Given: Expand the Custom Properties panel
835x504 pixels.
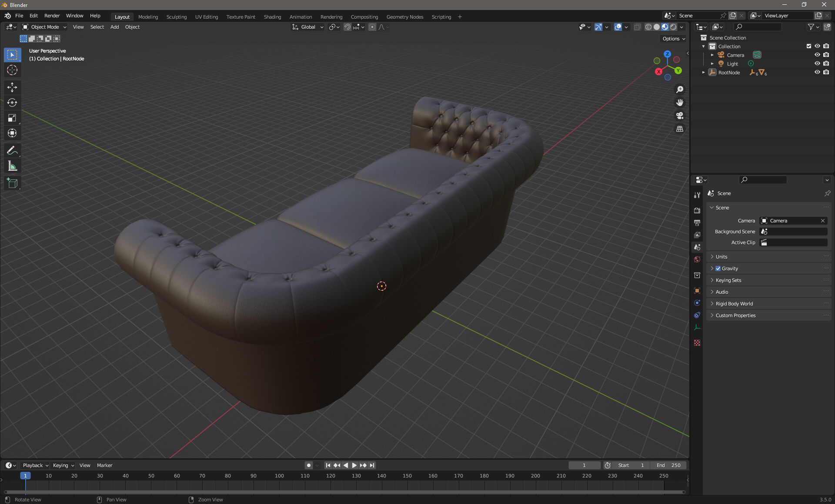Looking at the screenshot, I should click(768, 315).
